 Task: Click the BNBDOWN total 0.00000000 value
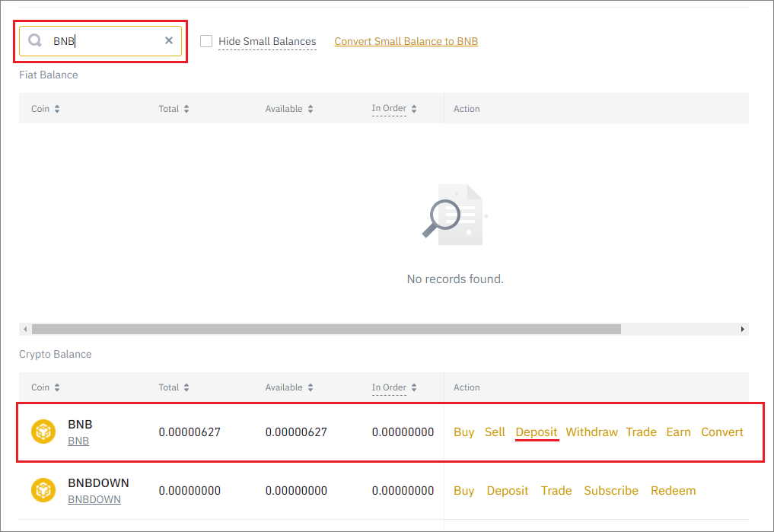190,491
